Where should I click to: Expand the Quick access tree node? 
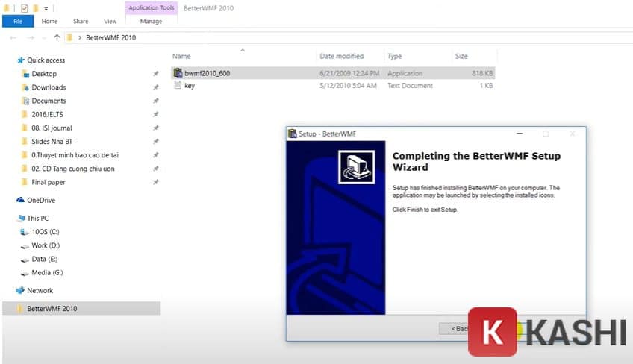(10, 60)
